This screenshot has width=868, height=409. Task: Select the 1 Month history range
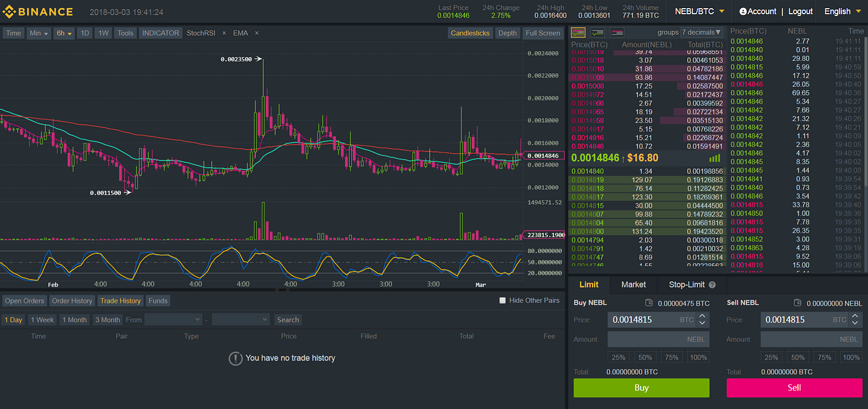(x=74, y=320)
